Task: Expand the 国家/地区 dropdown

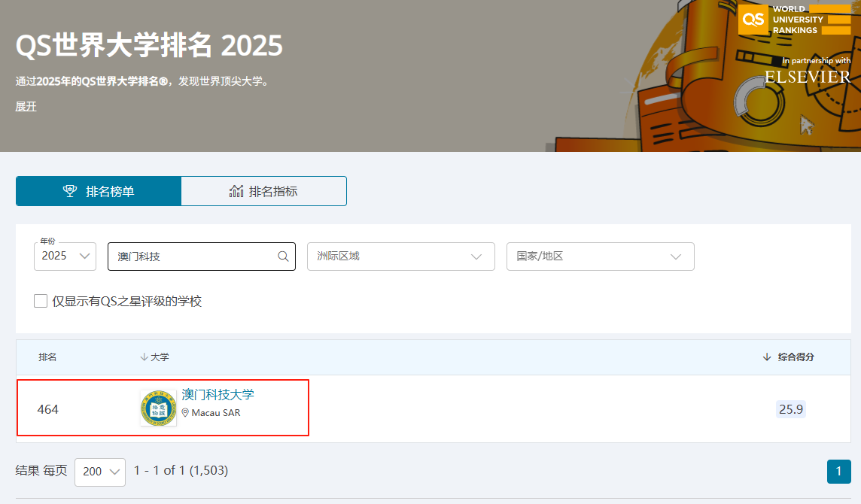Action: [600, 257]
